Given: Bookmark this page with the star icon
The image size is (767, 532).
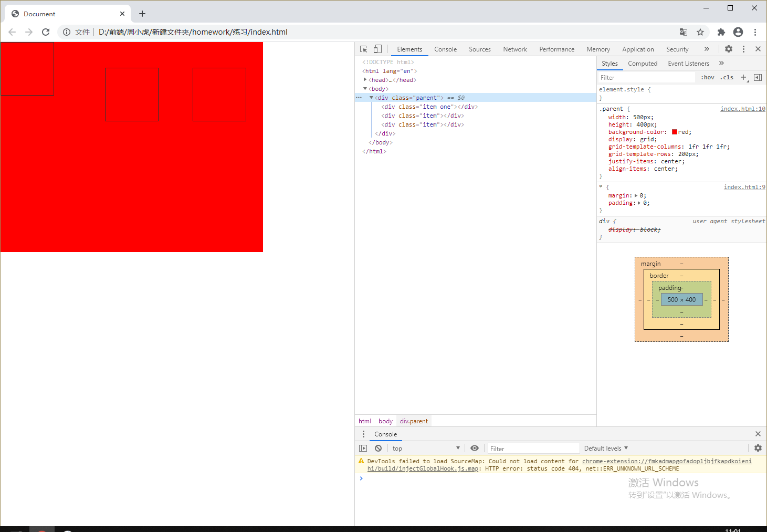Looking at the screenshot, I should pos(700,32).
